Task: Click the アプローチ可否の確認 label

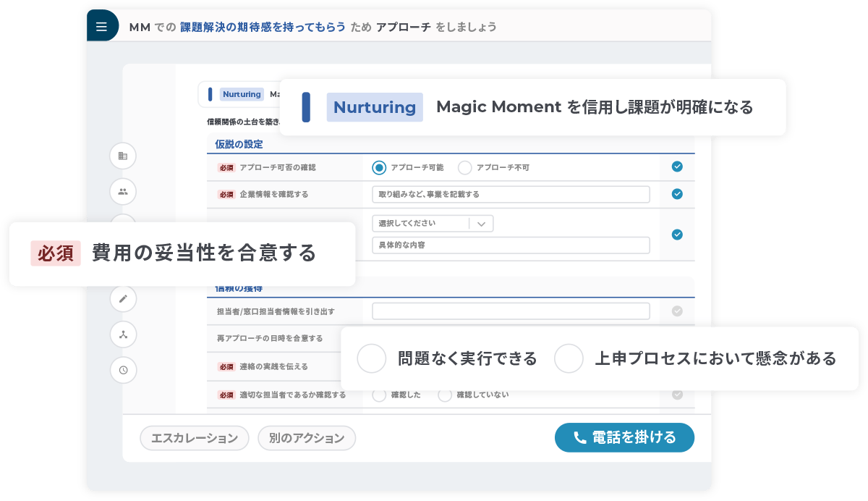Action: tap(278, 167)
